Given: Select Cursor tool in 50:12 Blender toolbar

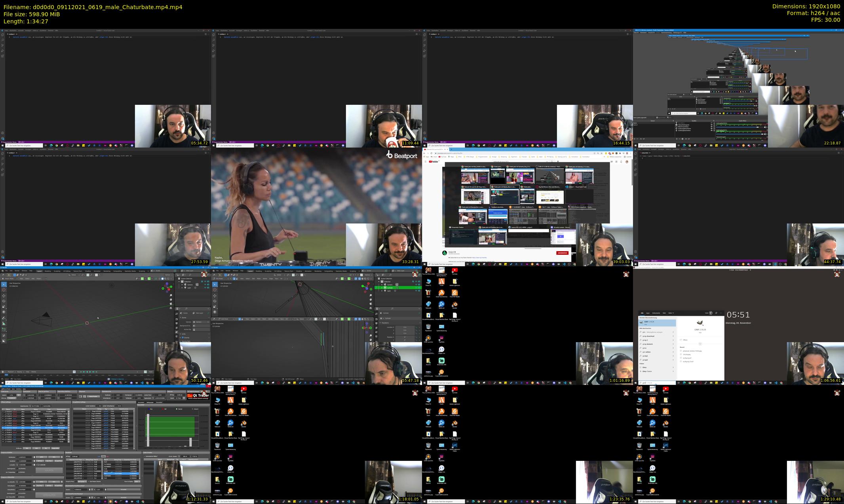Looking at the screenshot, I should click(4, 290).
